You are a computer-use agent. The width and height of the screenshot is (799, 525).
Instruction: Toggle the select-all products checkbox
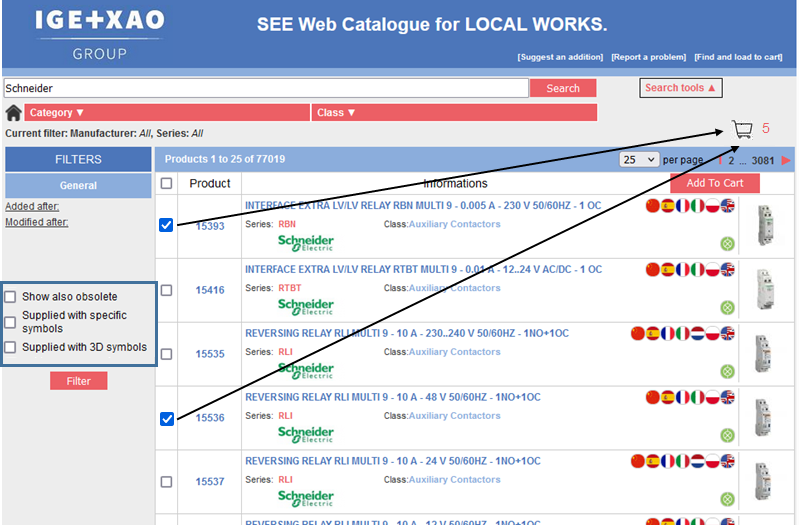166,183
